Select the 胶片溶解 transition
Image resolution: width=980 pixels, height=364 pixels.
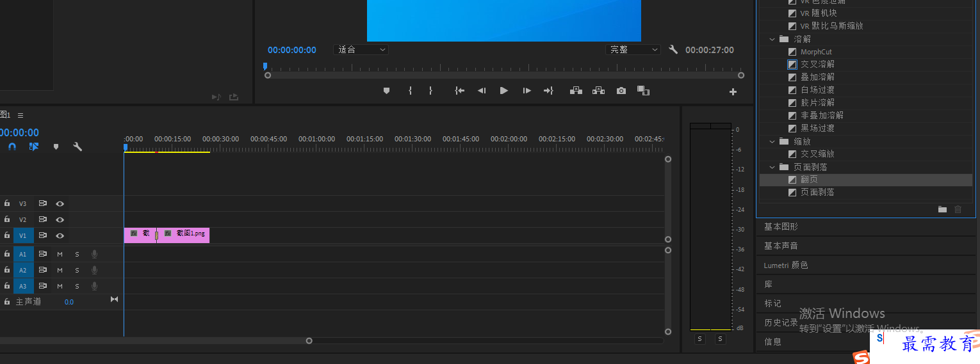(x=817, y=102)
